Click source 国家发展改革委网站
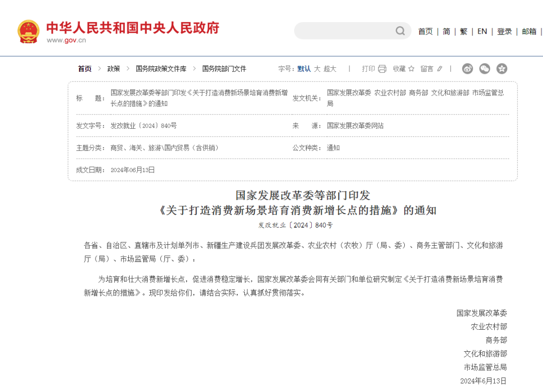 pos(355,126)
